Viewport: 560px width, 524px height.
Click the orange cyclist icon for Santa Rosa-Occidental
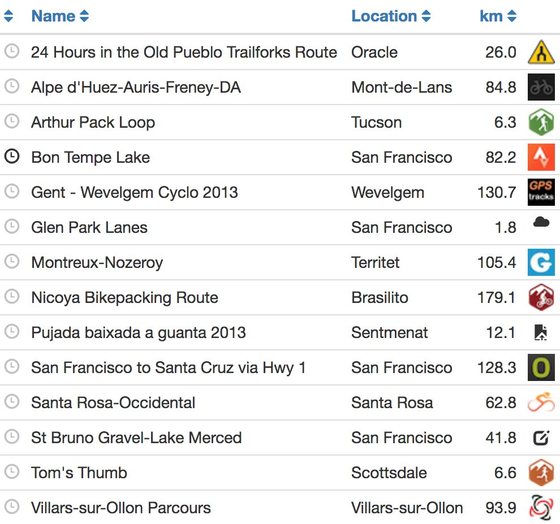[x=541, y=402]
